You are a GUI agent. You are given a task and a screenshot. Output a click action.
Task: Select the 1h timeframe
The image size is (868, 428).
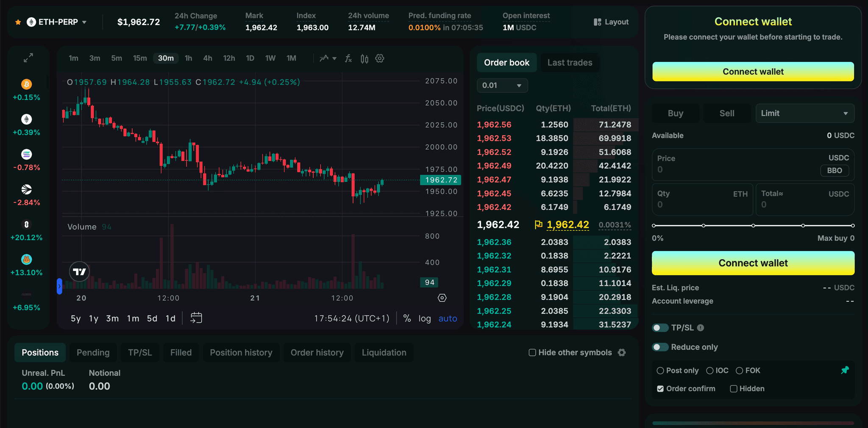(x=189, y=58)
